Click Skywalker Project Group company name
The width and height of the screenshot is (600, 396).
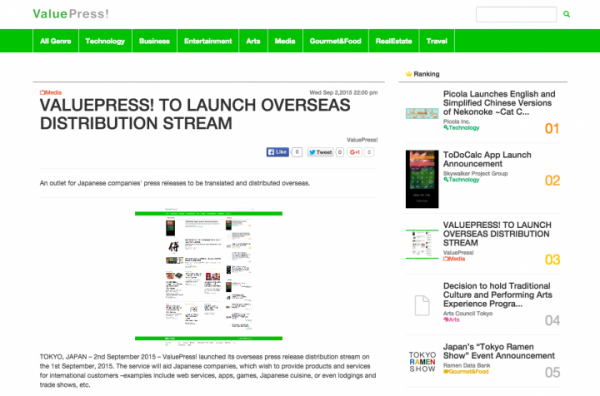[475, 173]
